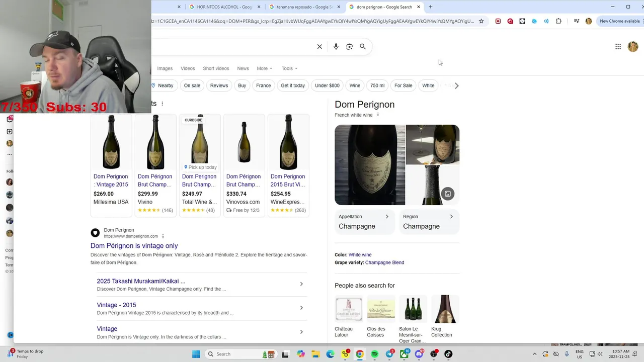644x362 pixels.
Task: Apply the Under $800 filter chip
Action: pos(327,85)
